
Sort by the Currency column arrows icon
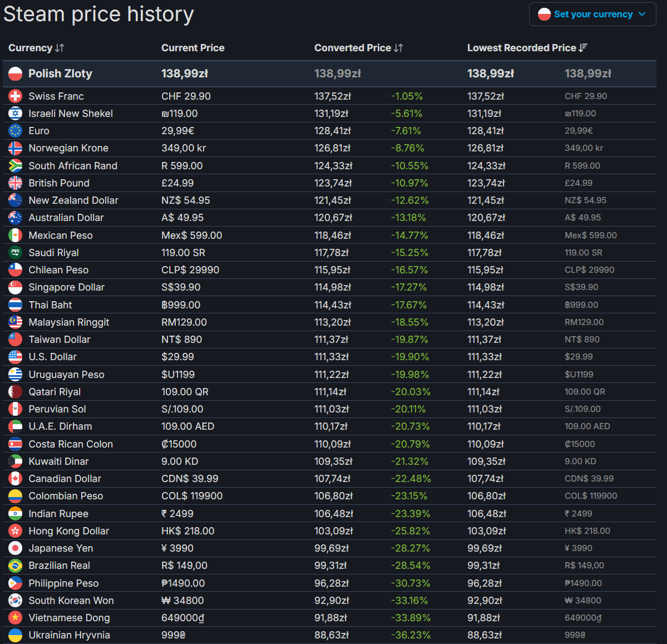point(60,48)
